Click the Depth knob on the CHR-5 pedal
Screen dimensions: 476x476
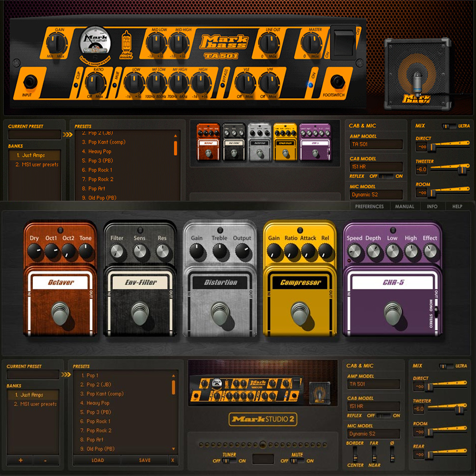click(x=374, y=252)
